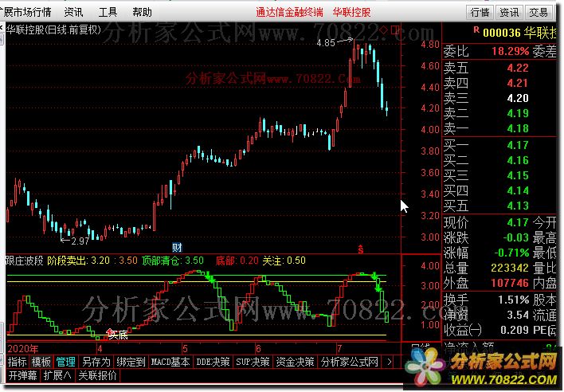Select the 指标 tab
564x392 pixels.
point(18,362)
